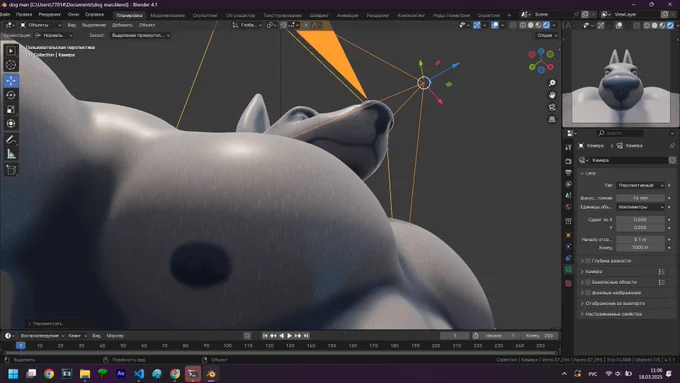Choose the Move tool in toolbar
Image resolution: width=680 pixels, height=383 pixels.
tap(11, 81)
